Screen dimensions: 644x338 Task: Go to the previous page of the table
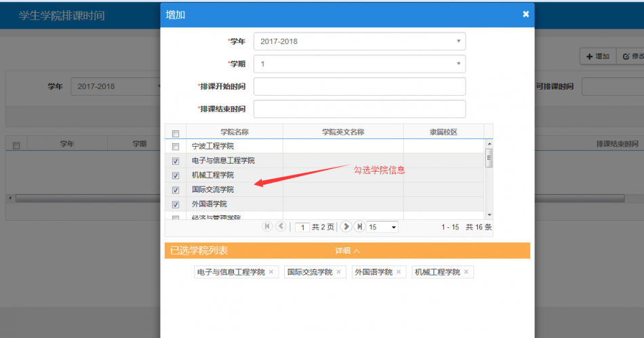click(x=281, y=227)
